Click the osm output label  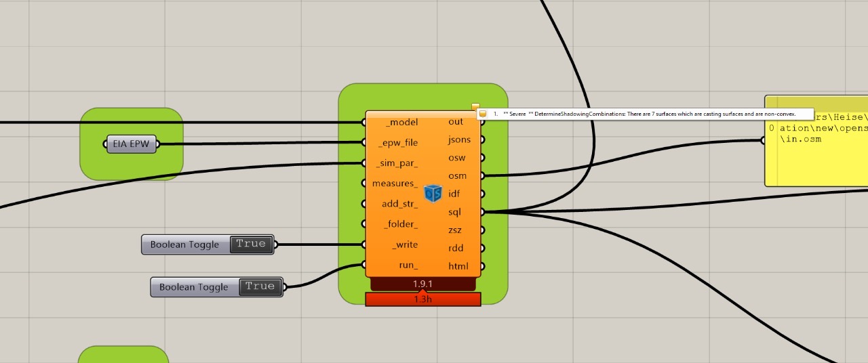(x=457, y=176)
